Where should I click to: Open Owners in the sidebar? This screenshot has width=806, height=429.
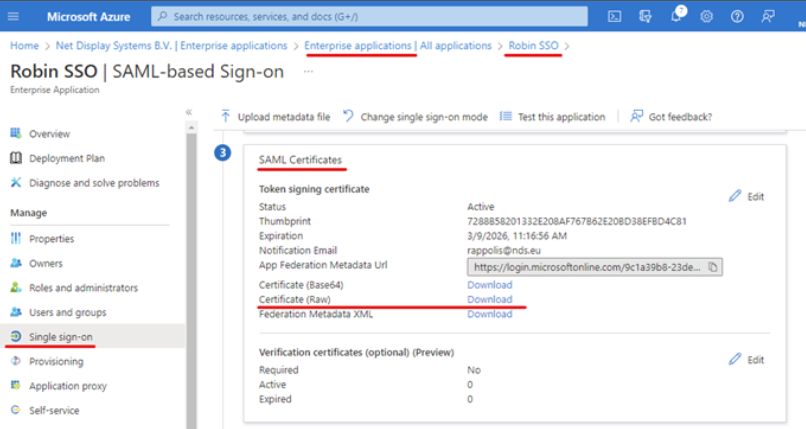tap(46, 264)
